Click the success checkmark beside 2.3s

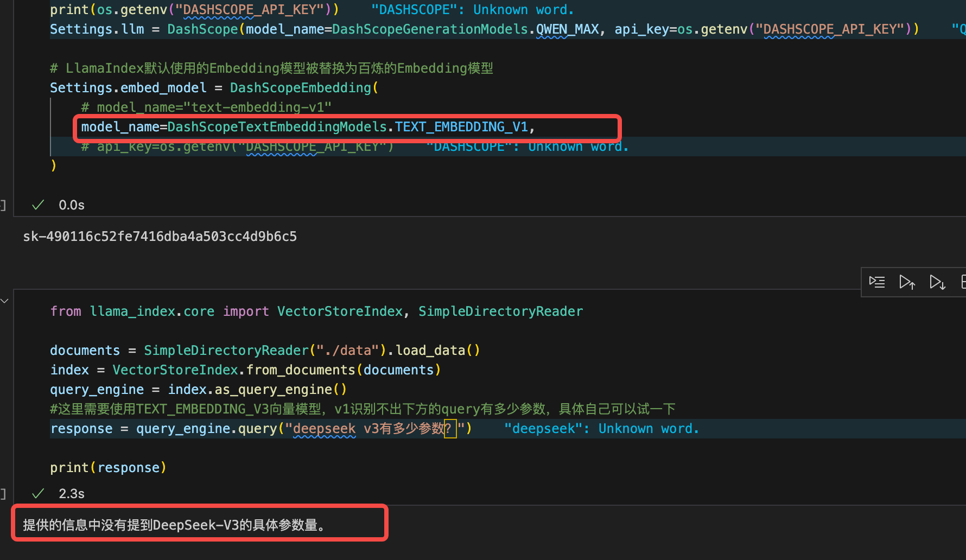click(x=38, y=494)
